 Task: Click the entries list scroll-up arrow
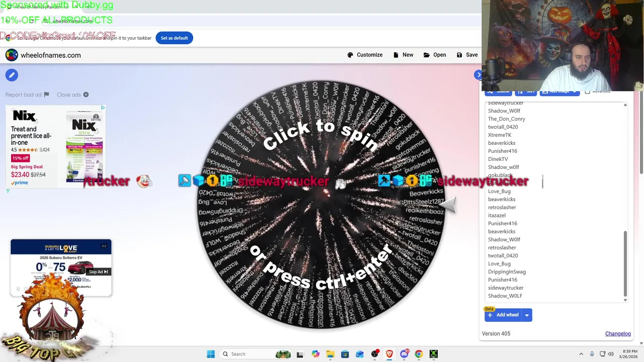625,105
